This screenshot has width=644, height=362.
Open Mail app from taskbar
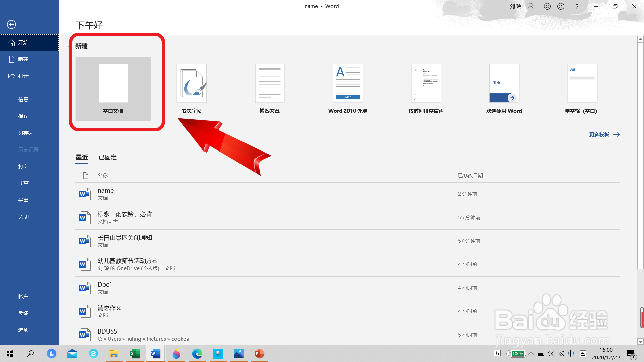pos(72,354)
